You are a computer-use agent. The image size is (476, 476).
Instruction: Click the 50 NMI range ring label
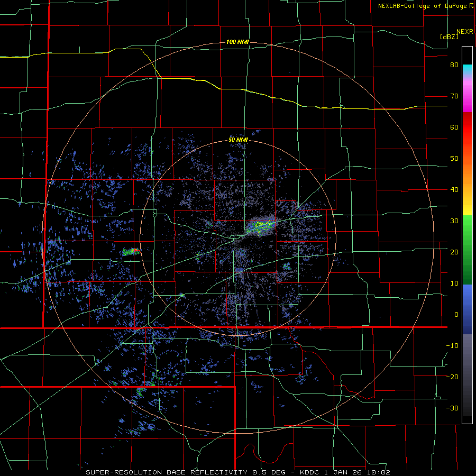coord(239,140)
